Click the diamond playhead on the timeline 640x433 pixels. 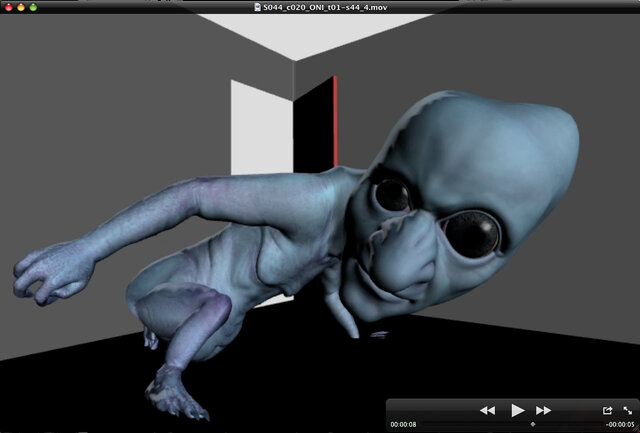click(531, 424)
